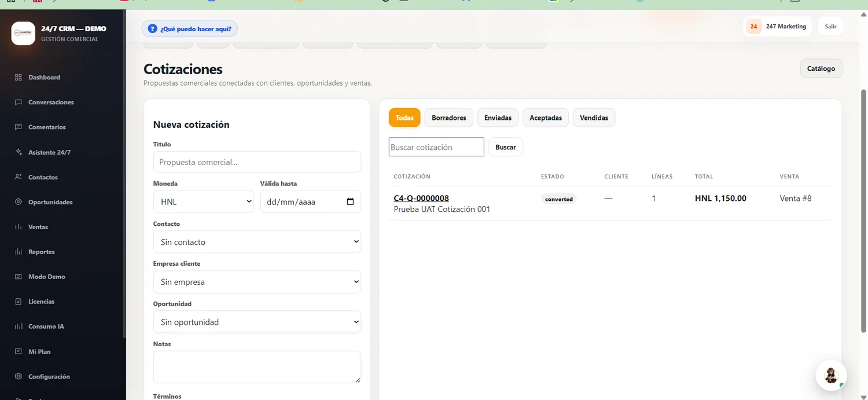Click the Comentarios message icon
The width and height of the screenshot is (868, 400).
click(18, 127)
